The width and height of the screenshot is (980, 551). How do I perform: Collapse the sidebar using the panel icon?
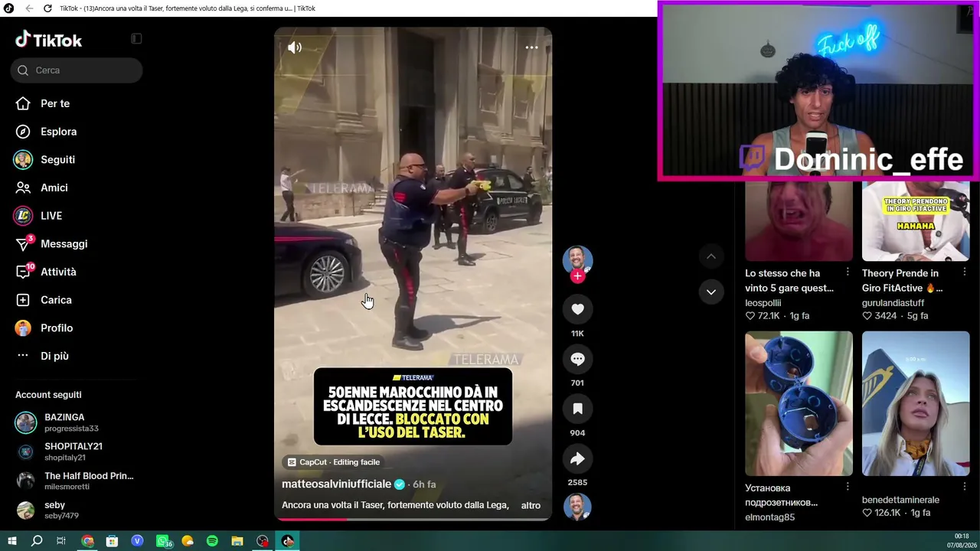tap(136, 39)
